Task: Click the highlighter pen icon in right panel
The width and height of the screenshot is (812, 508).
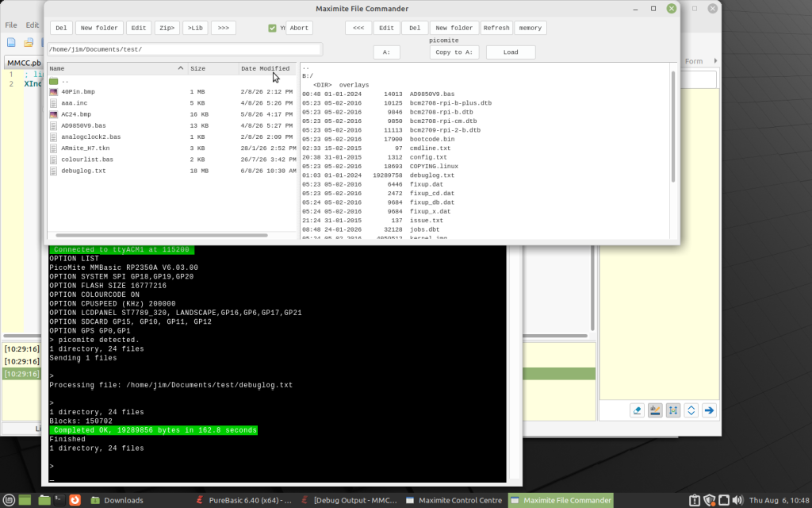Action: pyautogui.click(x=655, y=410)
